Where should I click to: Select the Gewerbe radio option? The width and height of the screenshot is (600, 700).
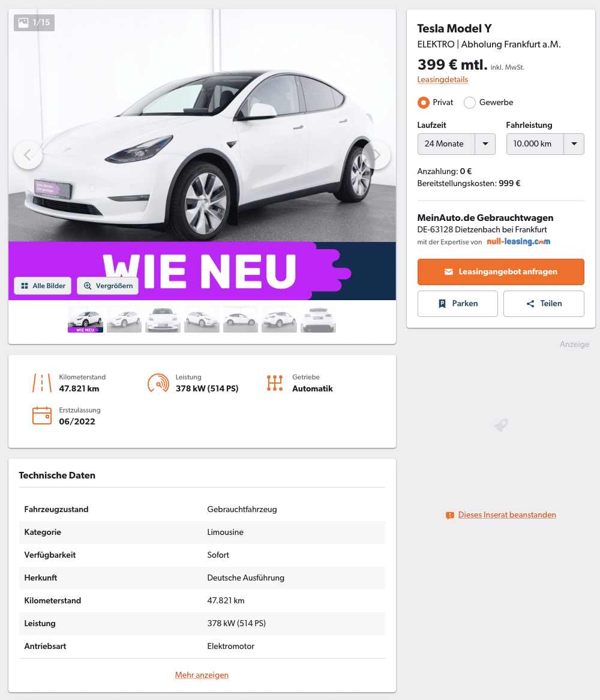[x=470, y=103]
